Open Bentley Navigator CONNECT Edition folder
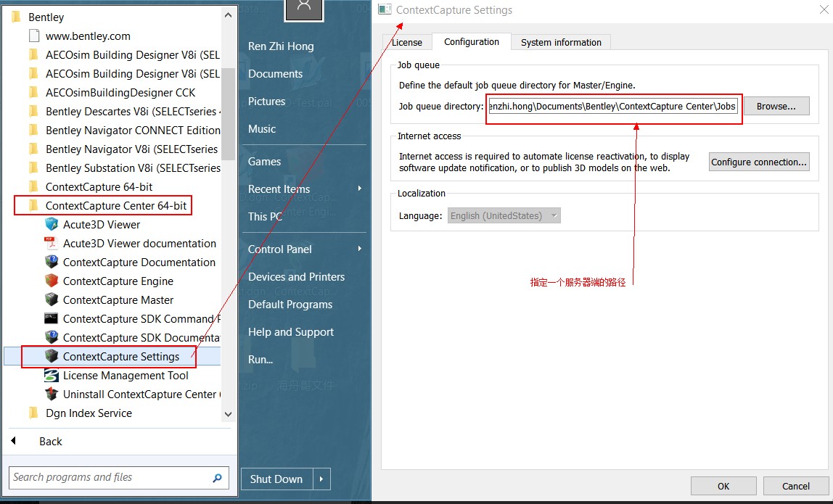This screenshot has width=833, height=504. 133,130
